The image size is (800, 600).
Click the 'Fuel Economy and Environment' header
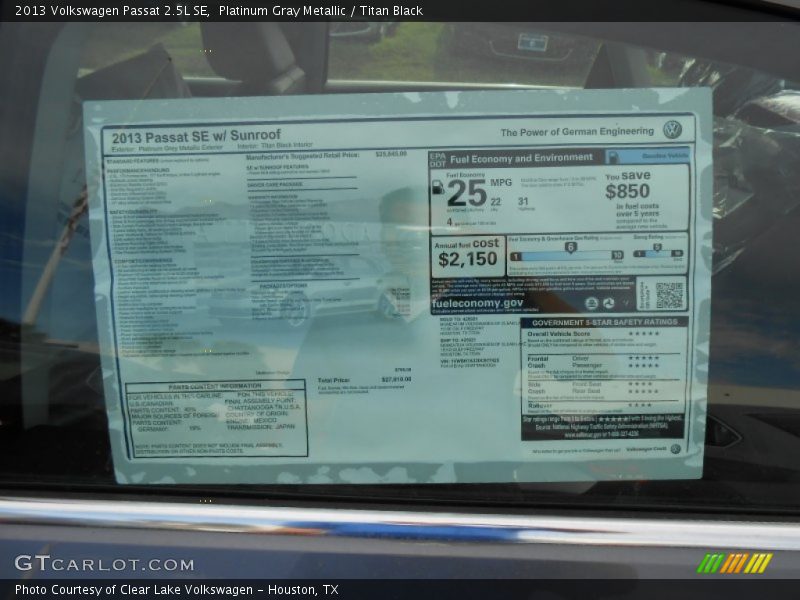[x=521, y=159]
